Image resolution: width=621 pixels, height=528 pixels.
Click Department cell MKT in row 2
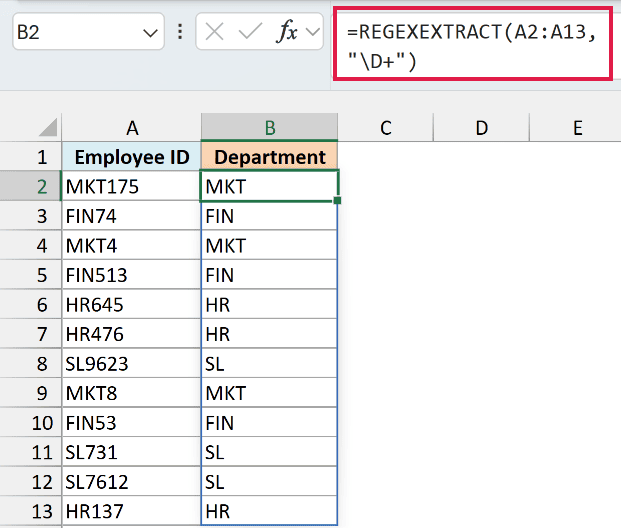coord(269,186)
